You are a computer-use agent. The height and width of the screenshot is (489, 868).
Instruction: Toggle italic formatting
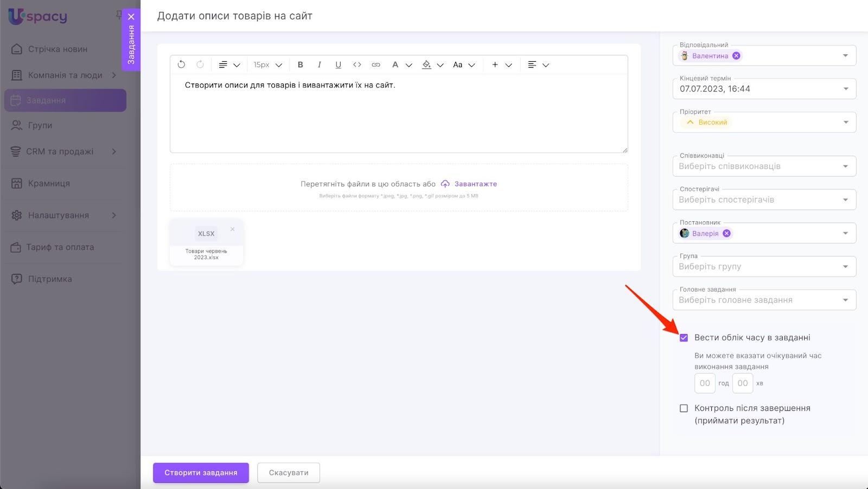[319, 65]
